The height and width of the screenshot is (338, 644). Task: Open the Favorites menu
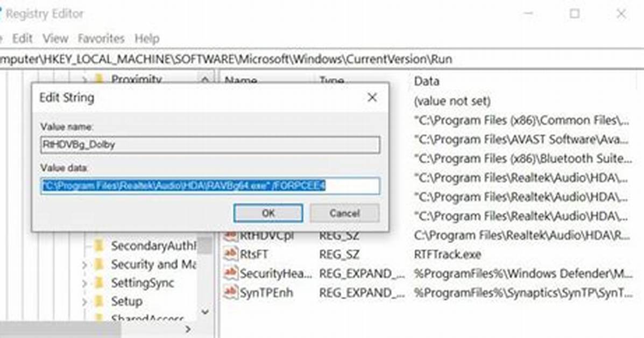pyautogui.click(x=101, y=39)
